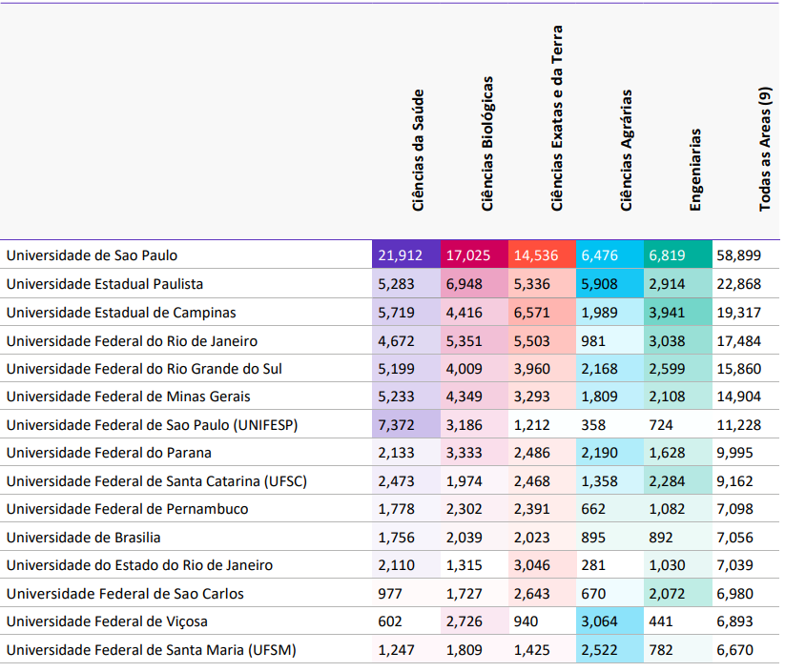Select Universidade Federal de Sao Paulo (UNIFESP)

click(x=152, y=425)
